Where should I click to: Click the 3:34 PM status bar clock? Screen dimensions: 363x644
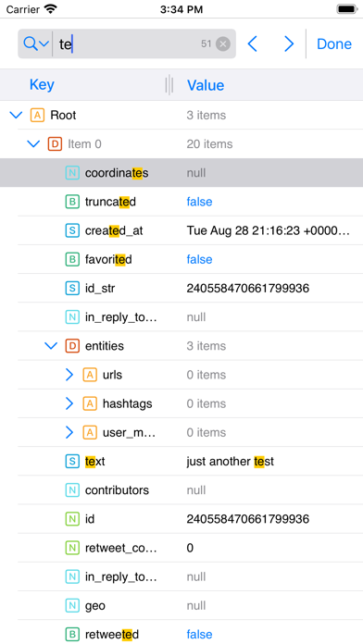181,9
